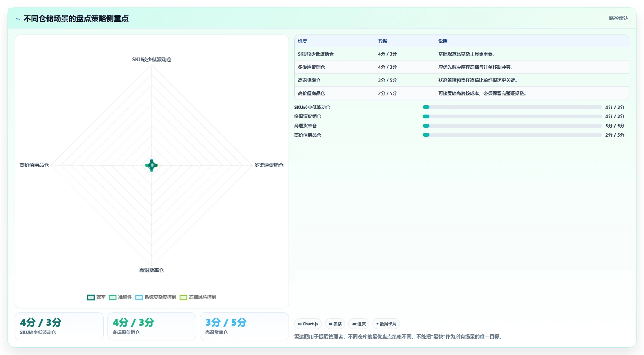
Task: Click the 高退货率仓 radar axis label
Action: (x=152, y=270)
